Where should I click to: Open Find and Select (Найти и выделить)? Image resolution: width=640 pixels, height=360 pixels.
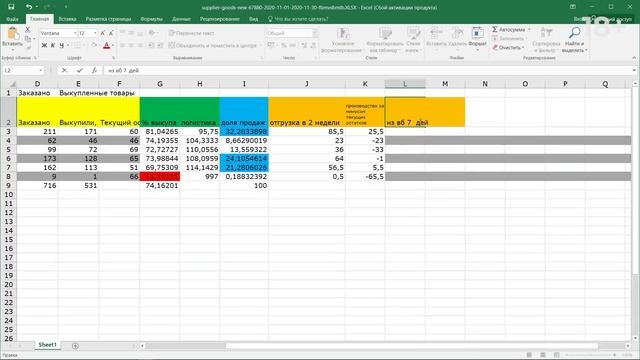coord(575,40)
